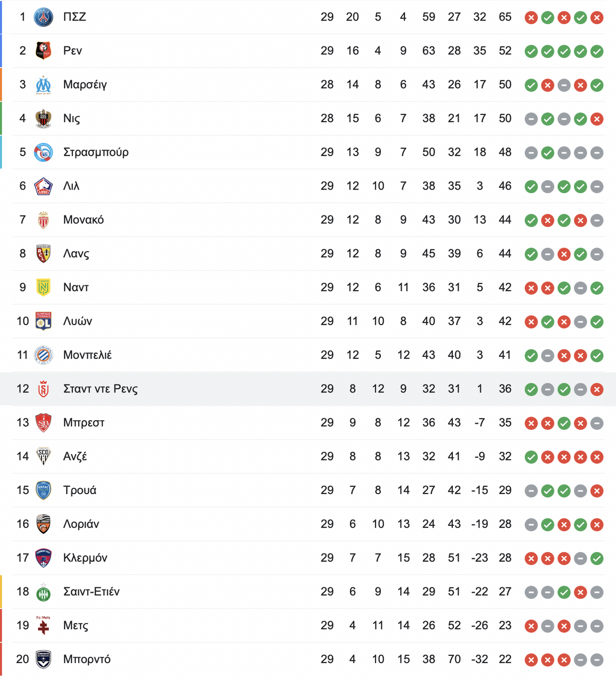
Task: Open the Στρασμπούρ team page link
Action: tap(95, 152)
